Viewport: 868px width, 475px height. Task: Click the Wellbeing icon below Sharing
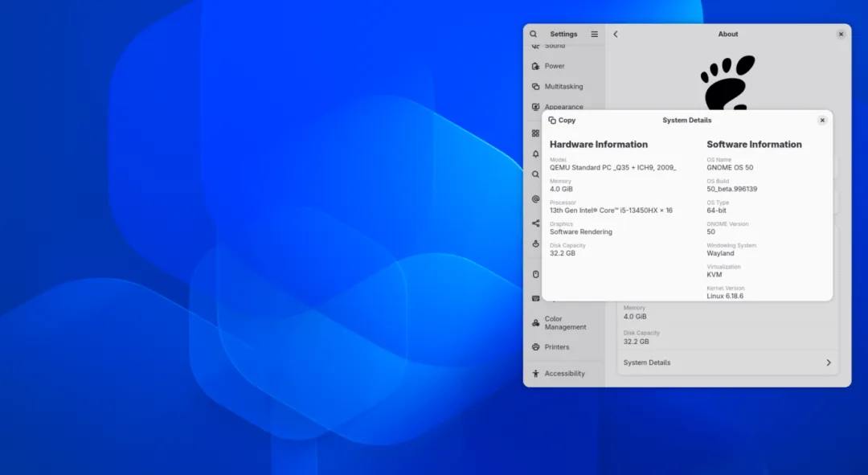535,244
